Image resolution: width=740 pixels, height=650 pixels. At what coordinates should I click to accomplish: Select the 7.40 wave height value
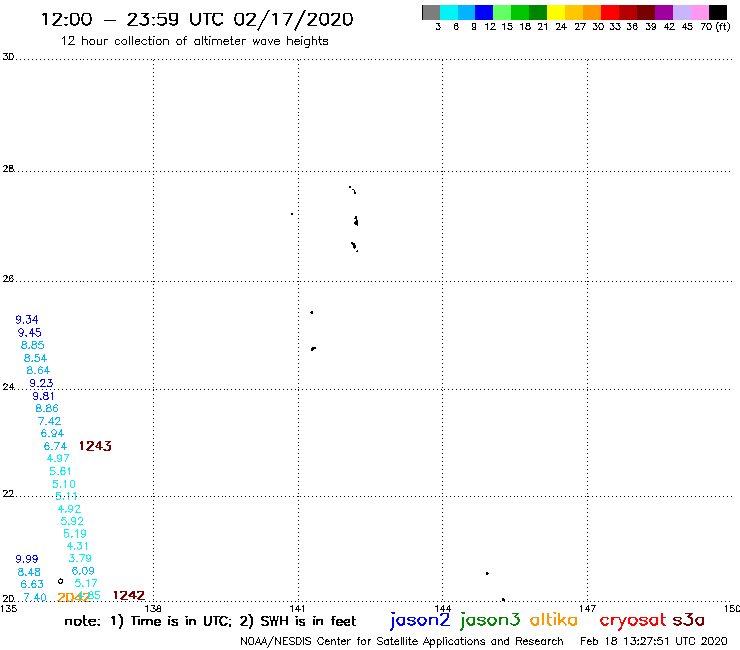point(35,597)
